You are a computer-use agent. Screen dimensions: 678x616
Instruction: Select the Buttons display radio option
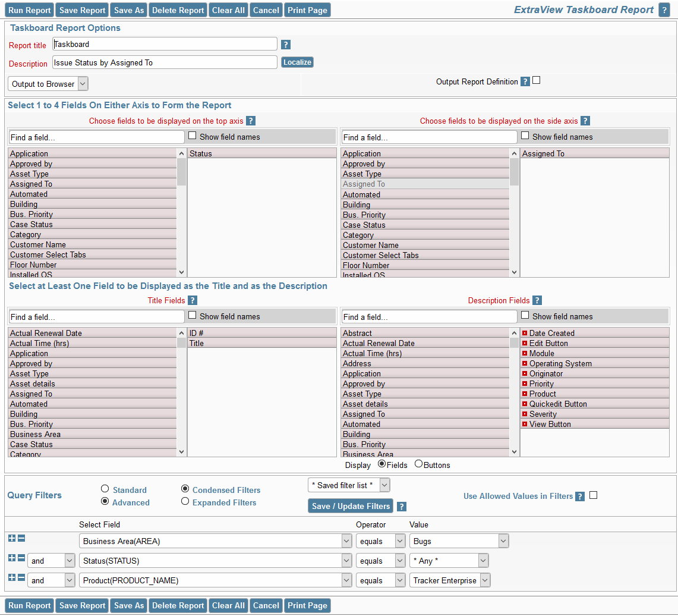(418, 464)
